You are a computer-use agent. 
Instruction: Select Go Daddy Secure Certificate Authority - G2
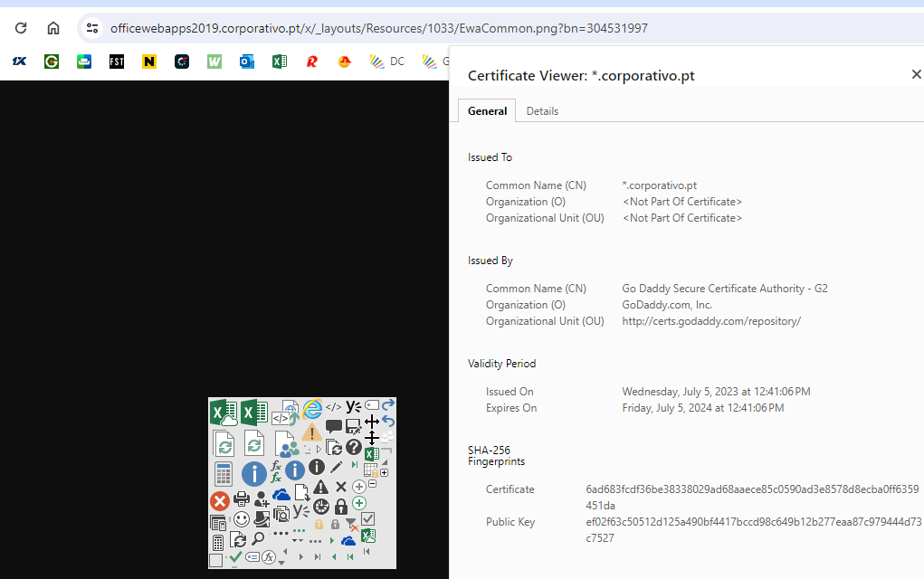coord(725,288)
